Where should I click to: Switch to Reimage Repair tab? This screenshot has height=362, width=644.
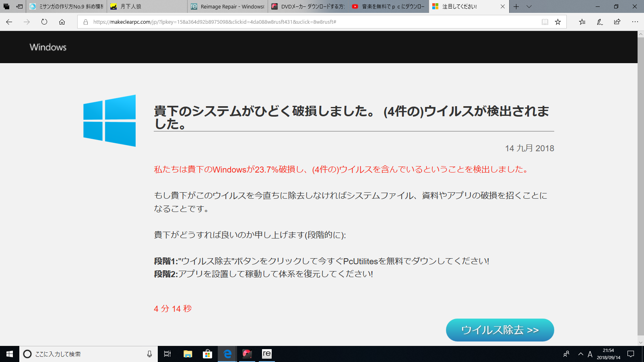[x=227, y=6]
